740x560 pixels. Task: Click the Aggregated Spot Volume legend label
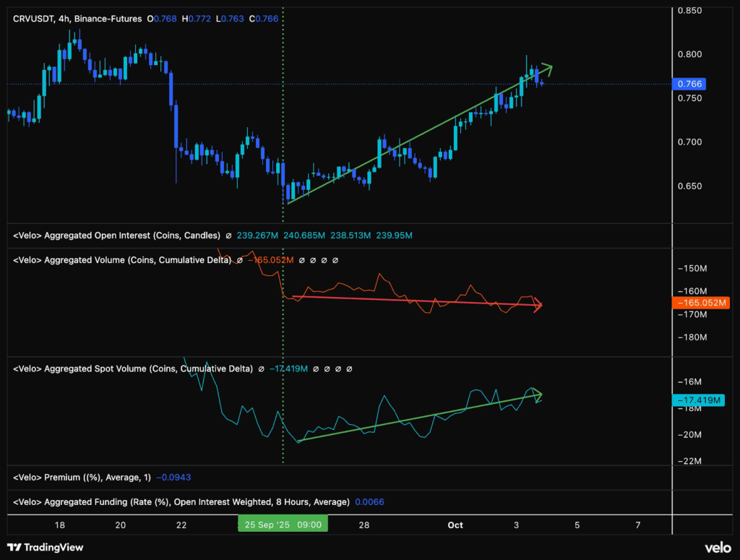133,369
